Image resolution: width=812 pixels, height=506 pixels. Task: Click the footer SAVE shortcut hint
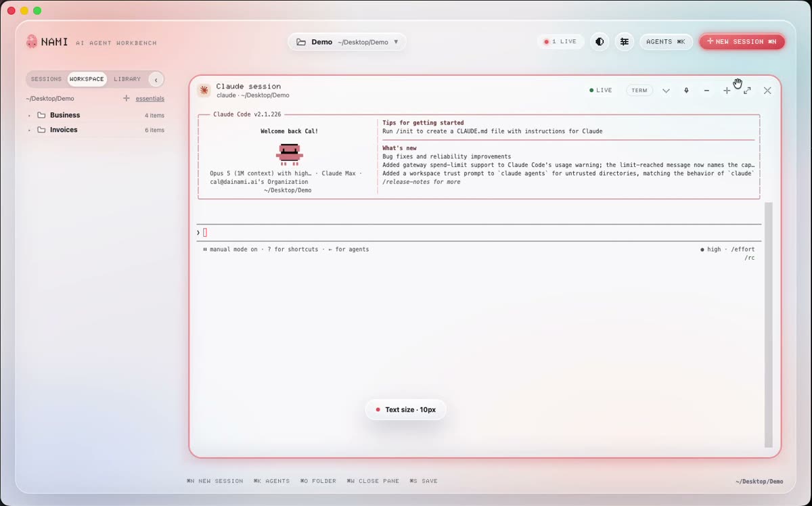pos(424,481)
